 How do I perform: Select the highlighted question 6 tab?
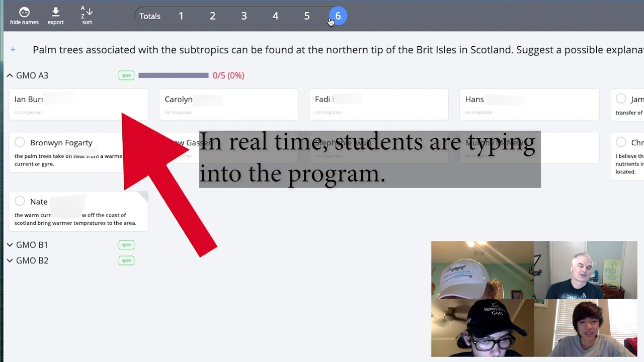338,16
